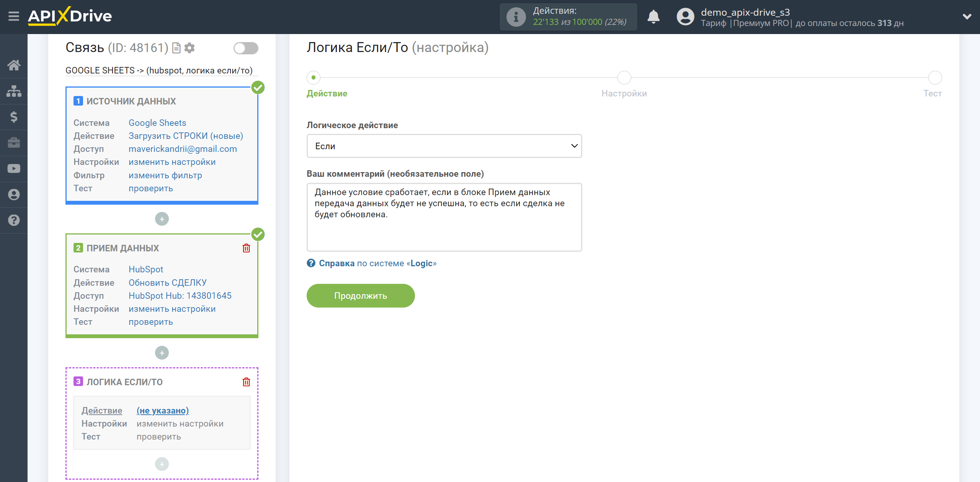Click Загрузить СТРОКИ (новые) action link
Image resolution: width=980 pixels, height=482 pixels.
[186, 136]
